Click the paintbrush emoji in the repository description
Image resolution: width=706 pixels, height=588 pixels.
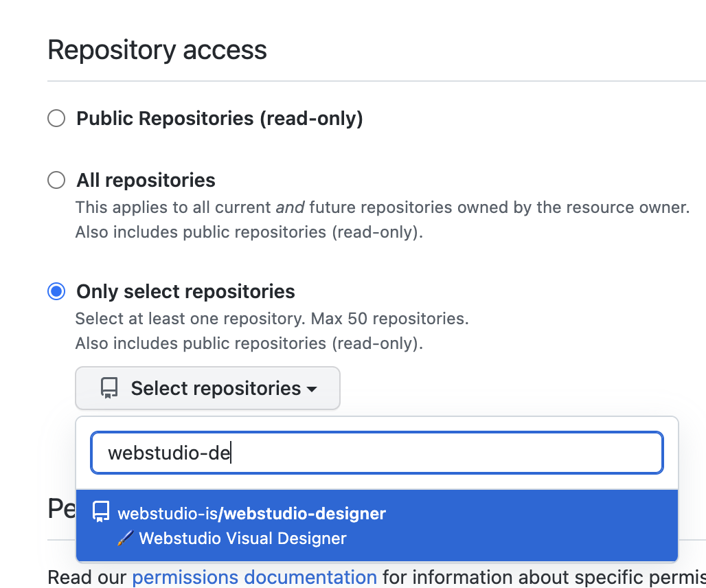125,539
